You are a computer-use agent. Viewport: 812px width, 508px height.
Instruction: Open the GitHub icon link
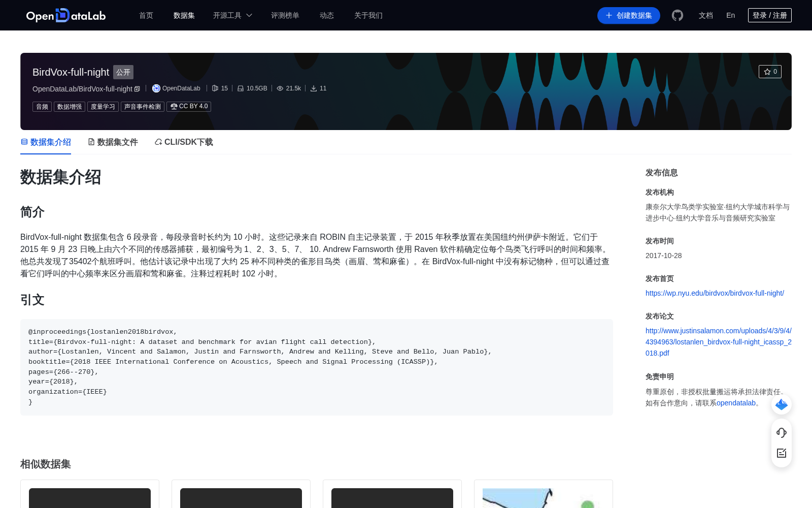pyautogui.click(x=677, y=15)
